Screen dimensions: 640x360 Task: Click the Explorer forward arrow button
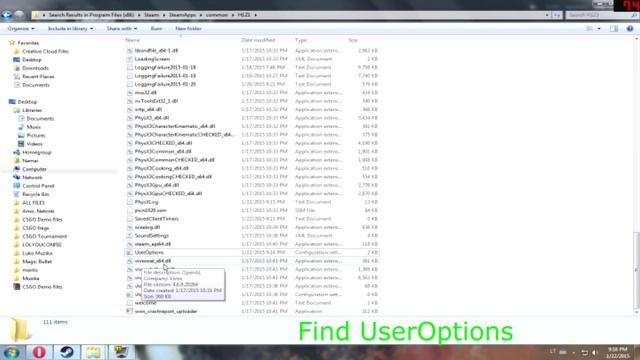click(19, 15)
